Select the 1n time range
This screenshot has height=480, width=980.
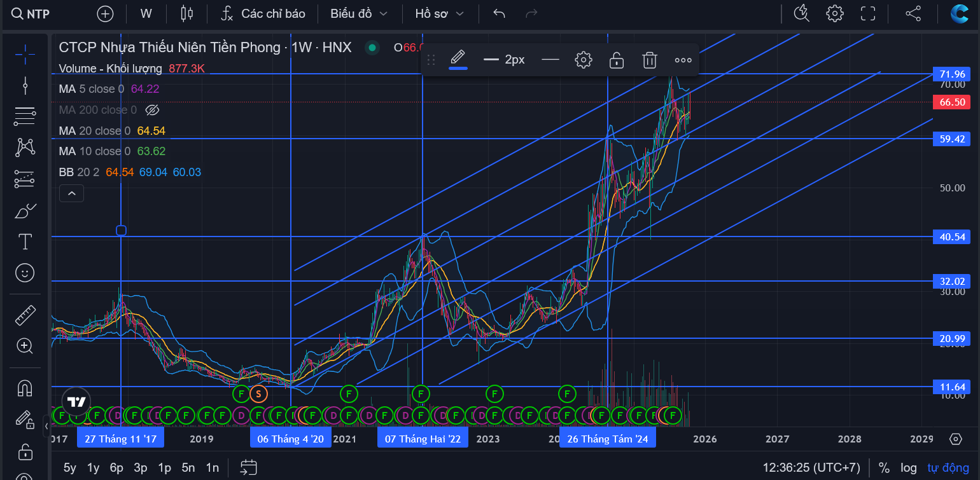point(212,468)
